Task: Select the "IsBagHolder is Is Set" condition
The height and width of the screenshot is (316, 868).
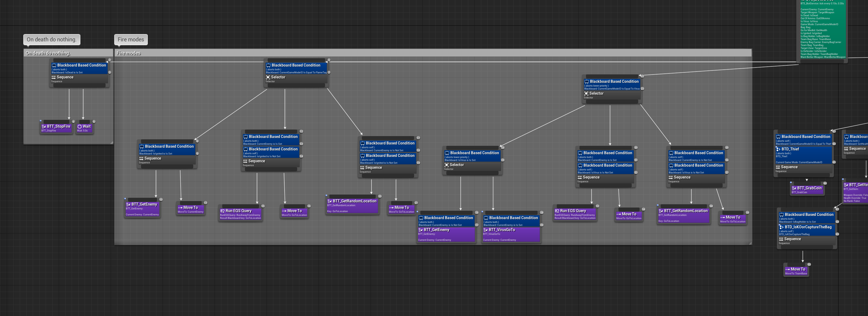Action: 807,218
